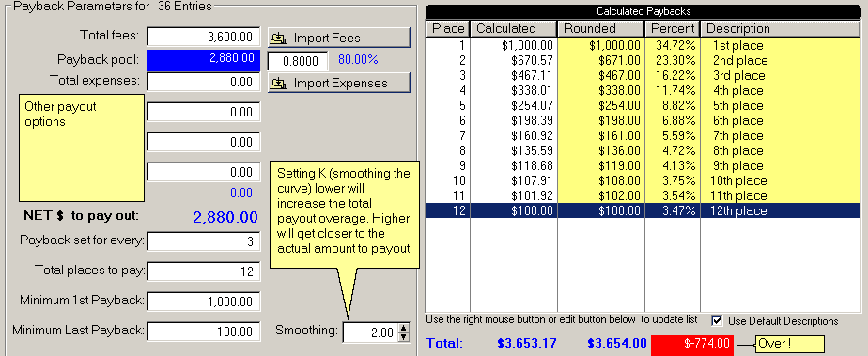
Task: Select the 2nd place row
Action: [x=643, y=60]
